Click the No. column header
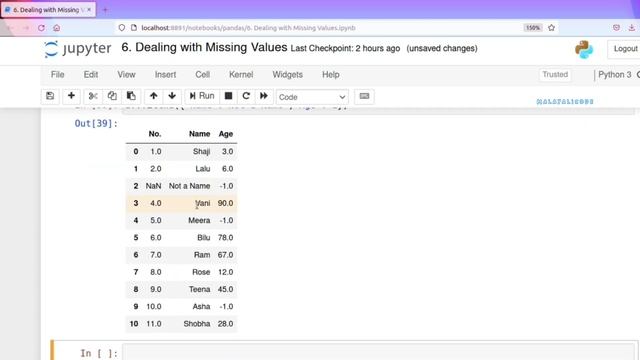Screen dimensions: 640x360 coord(155,134)
